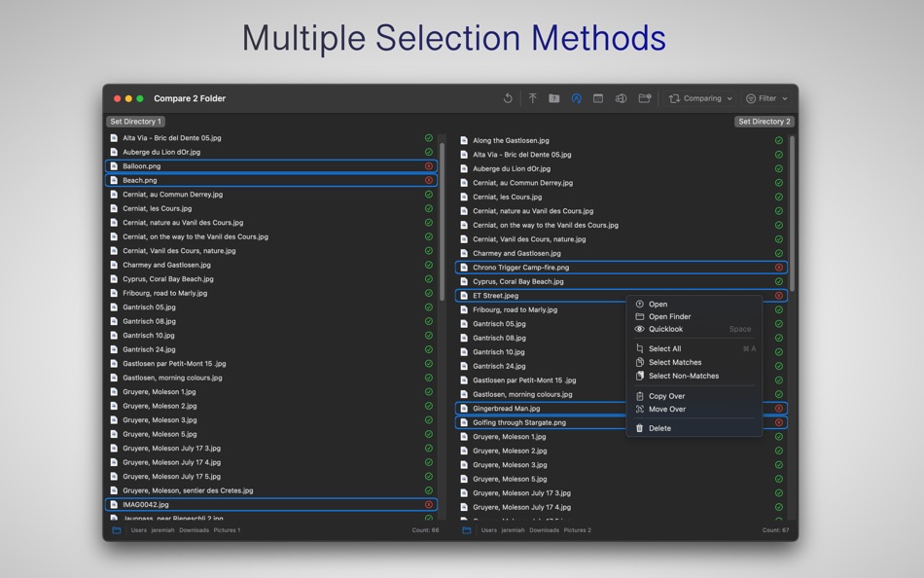Select Chrono Trigger Camp-fire.png in right list
Screen dimensions: 924x578
[x=622, y=268]
